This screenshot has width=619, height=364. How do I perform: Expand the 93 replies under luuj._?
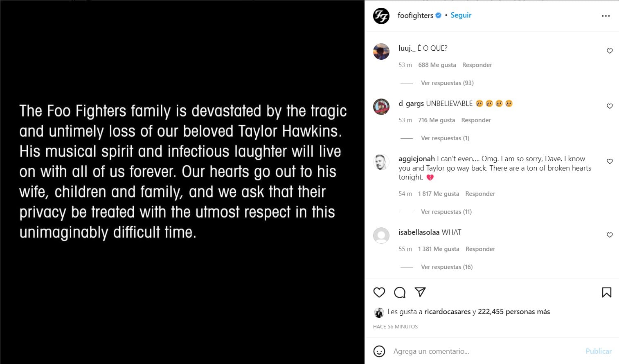point(447,83)
